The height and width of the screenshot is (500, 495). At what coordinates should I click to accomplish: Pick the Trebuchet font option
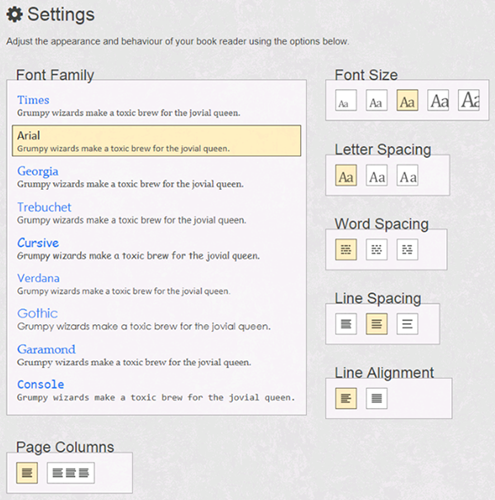tap(156, 213)
